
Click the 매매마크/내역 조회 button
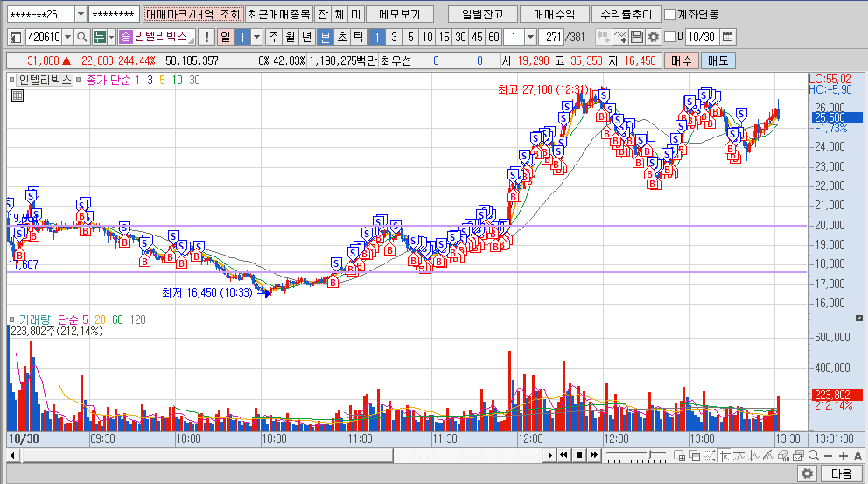(192, 14)
